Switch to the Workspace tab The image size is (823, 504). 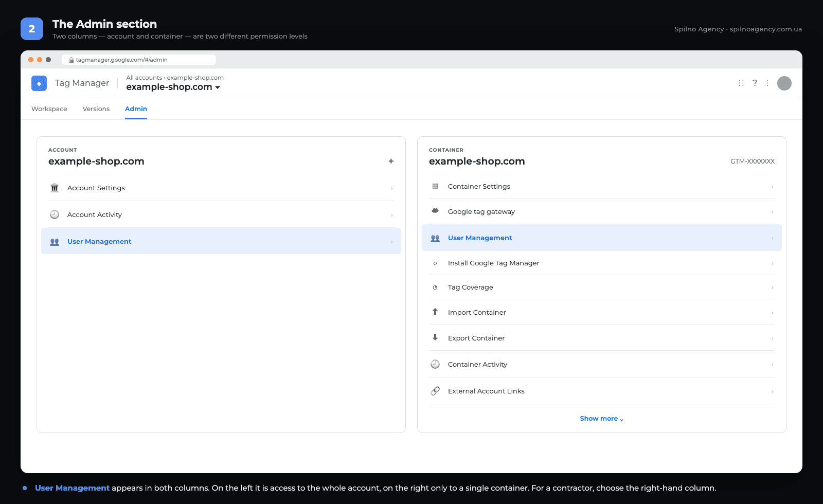(x=49, y=109)
